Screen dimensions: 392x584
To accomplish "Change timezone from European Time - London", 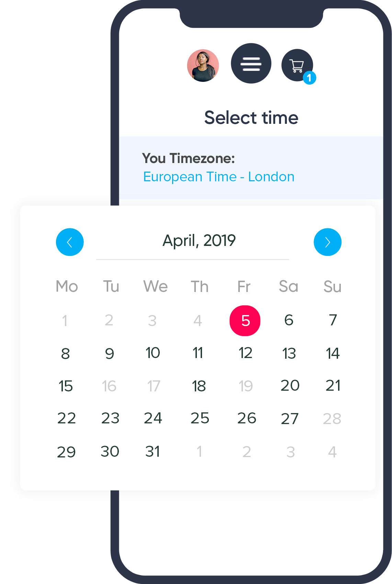I will (x=219, y=177).
